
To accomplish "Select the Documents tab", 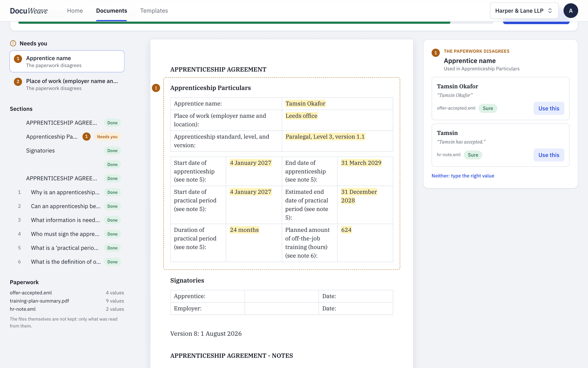I will tap(111, 11).
